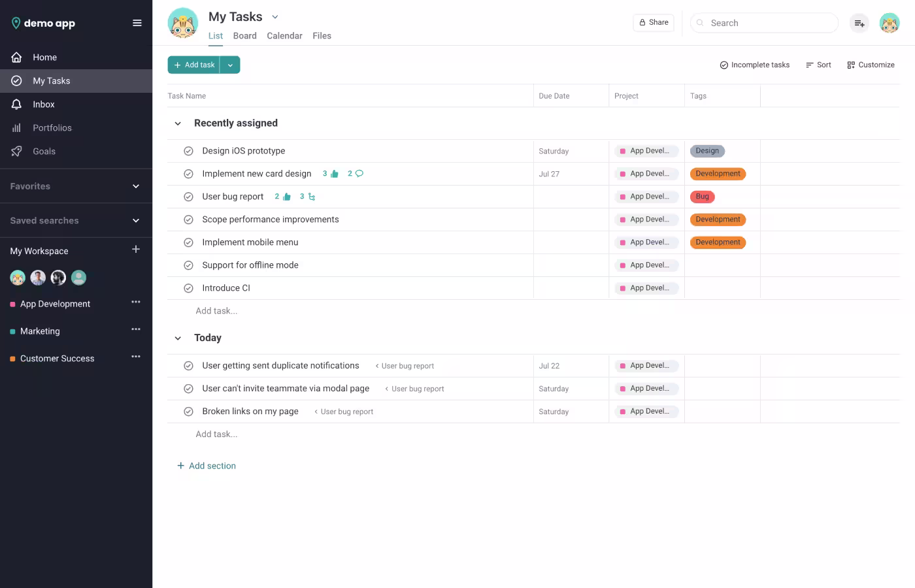Open Customer Success project in sidebar

(x=58, y=359)
